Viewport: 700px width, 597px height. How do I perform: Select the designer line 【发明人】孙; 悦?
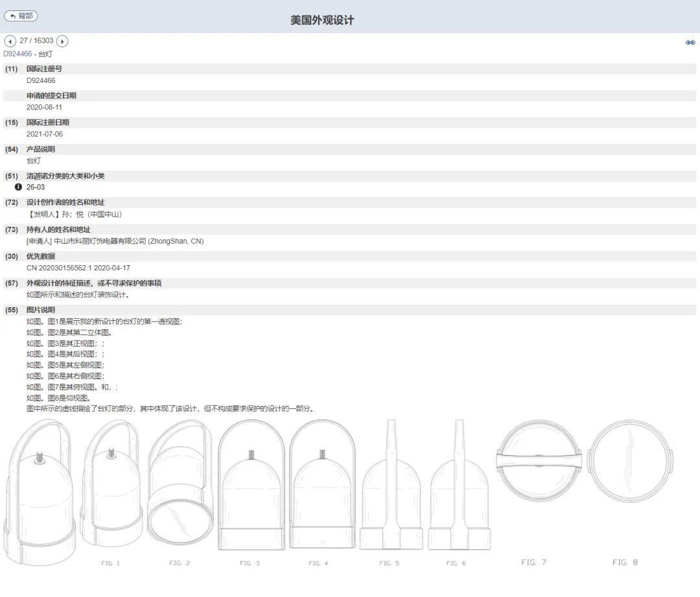(x=75, y=215)
